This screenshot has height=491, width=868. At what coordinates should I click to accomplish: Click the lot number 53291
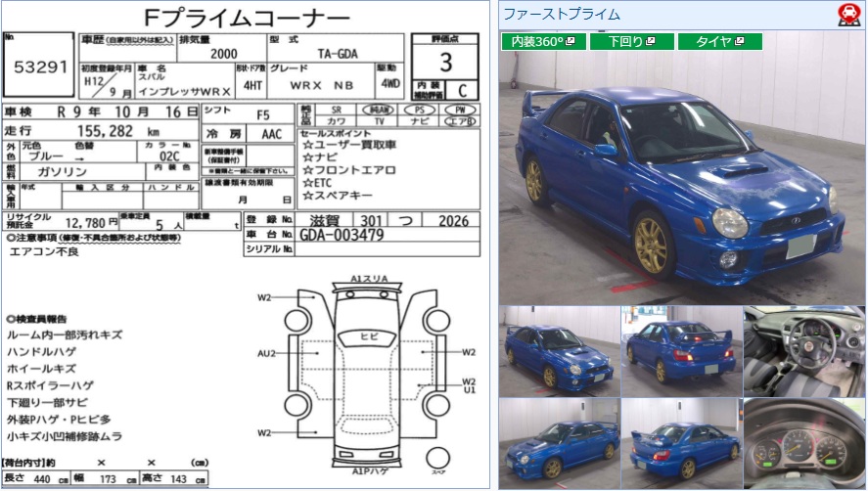(40, 67)
